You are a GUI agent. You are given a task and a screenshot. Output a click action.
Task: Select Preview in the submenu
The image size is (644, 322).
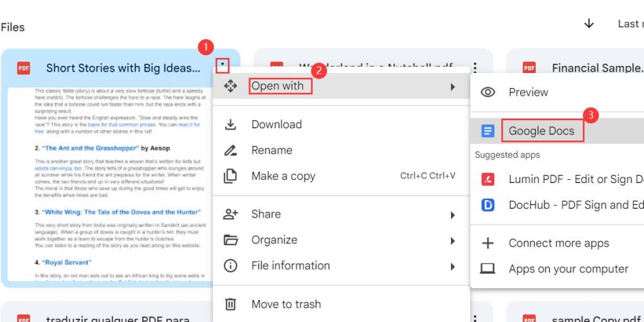pyautogui.click(x=557, y=92)
